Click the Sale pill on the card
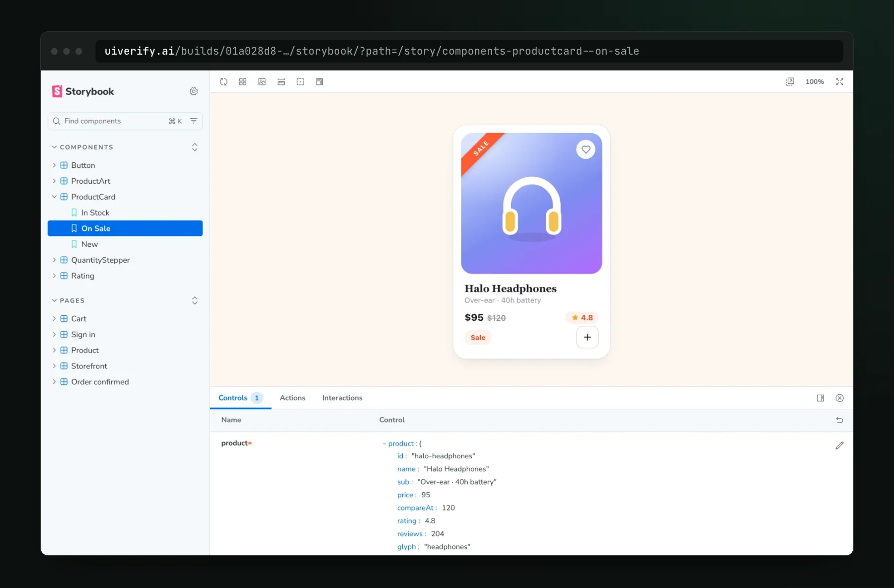This screenshot has height=588, width=894. [x=478, y=338]
